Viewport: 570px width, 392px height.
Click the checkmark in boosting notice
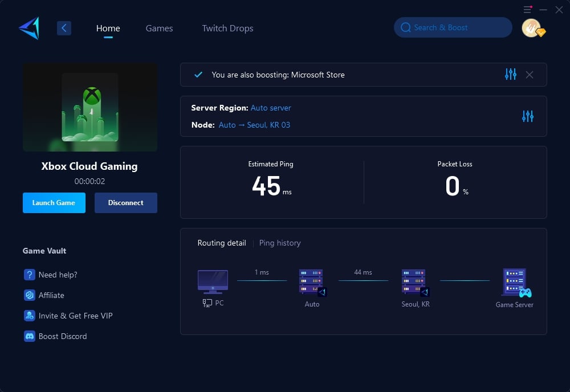pos(198,75)
